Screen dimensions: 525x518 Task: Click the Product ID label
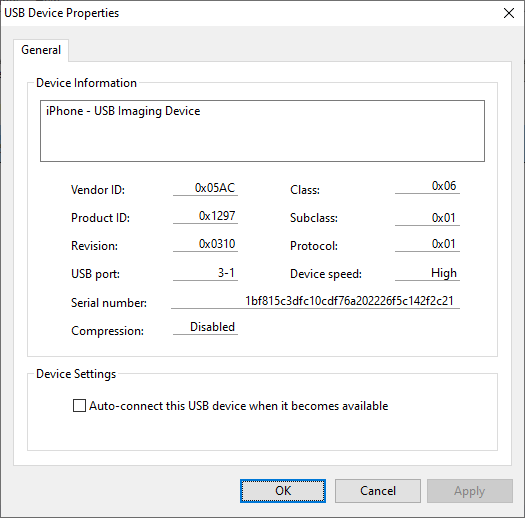100,218
